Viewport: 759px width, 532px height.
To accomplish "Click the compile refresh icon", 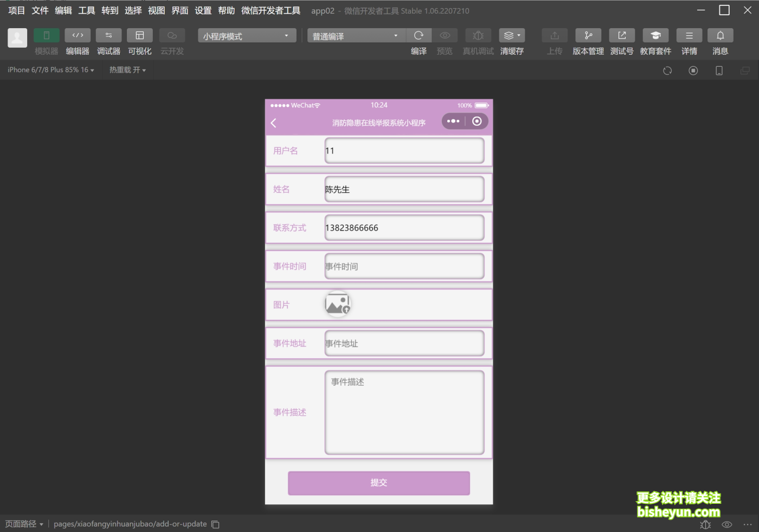I will pyautogui.click(x=419, y=36).
